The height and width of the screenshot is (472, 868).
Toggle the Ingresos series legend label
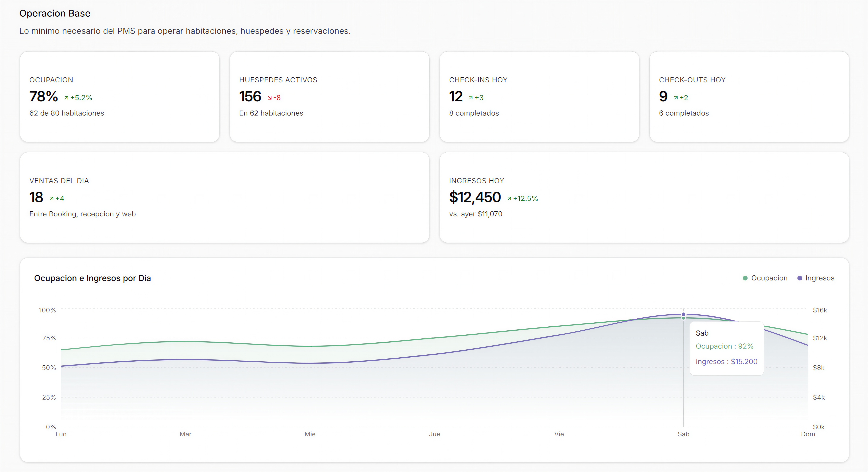(820, 278)
